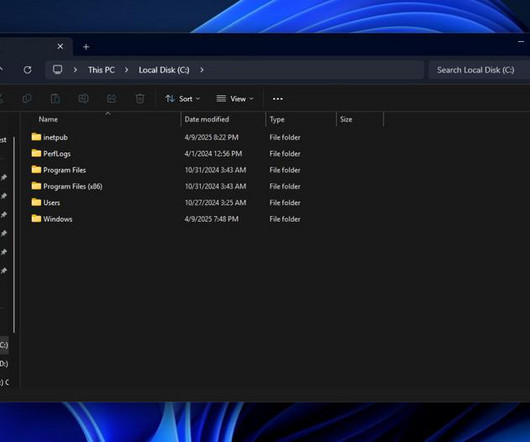The height and width of the screenshot is (442, 530).
Task: Click the Program Files (x86) folder icon
Action: (36, 186)
